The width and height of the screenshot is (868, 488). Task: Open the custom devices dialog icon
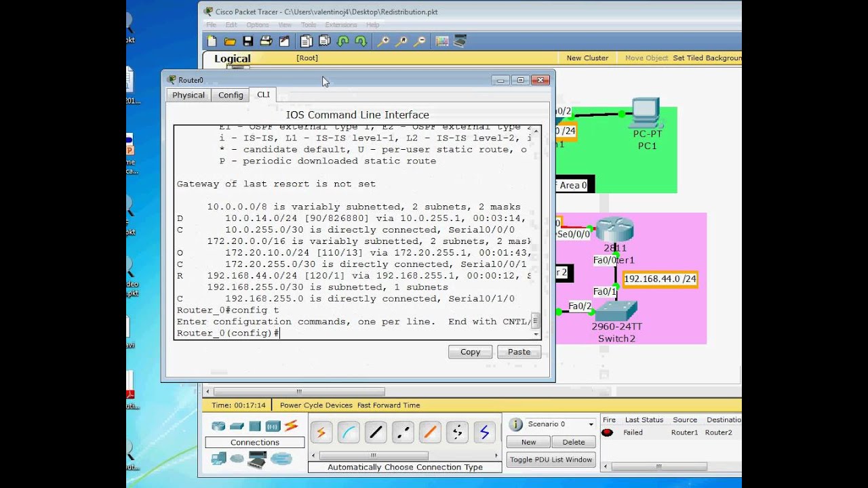(x=460, y=41)
